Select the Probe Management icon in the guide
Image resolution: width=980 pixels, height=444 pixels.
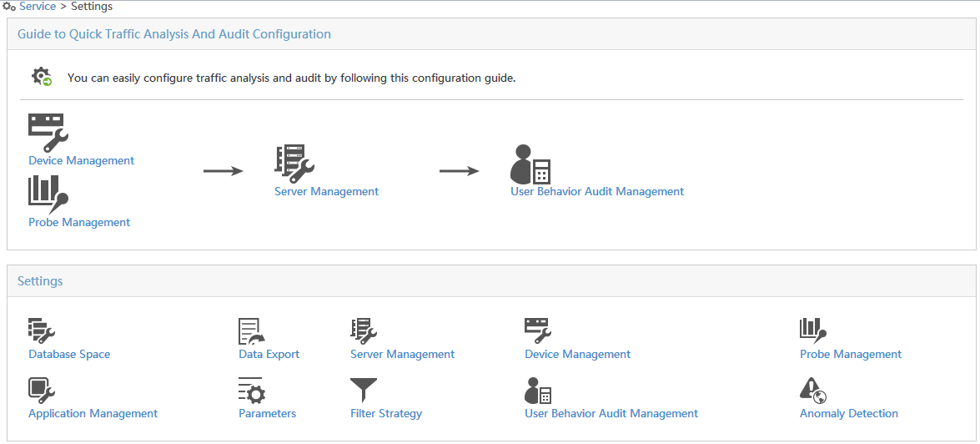coord(48,194)
